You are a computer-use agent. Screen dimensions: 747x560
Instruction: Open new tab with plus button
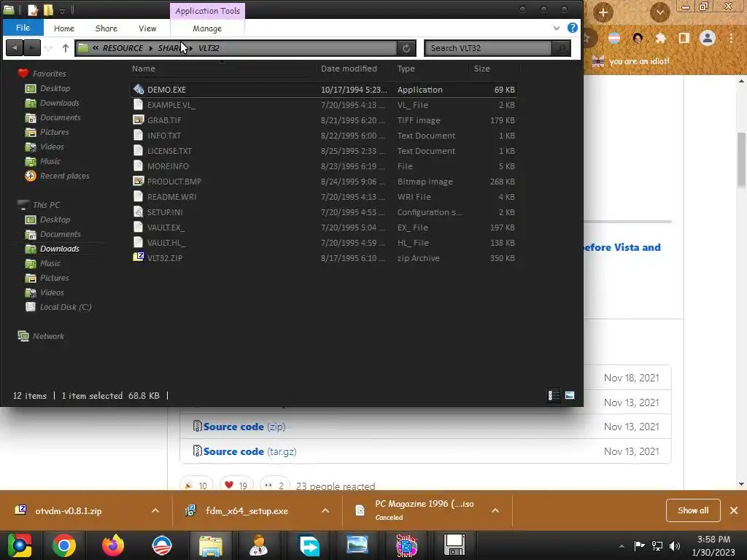tap(603, 12)
